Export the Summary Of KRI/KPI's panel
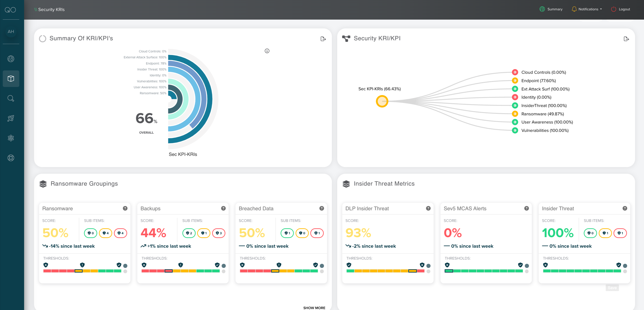 point(323,39)
